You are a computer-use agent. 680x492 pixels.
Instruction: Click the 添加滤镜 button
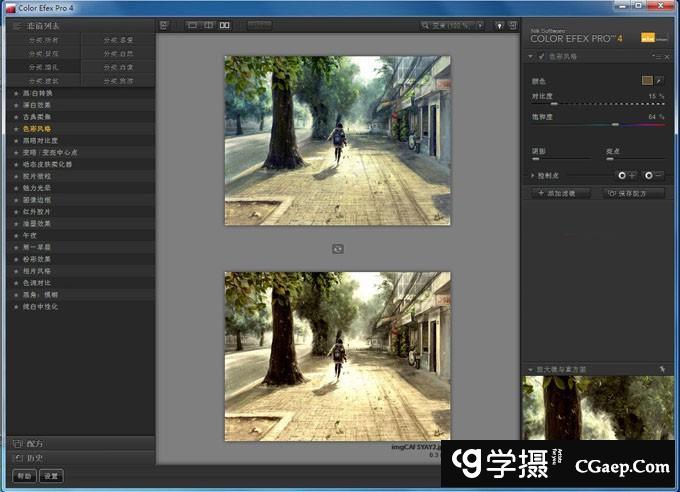pyautogui.click(x=562, y=193)
